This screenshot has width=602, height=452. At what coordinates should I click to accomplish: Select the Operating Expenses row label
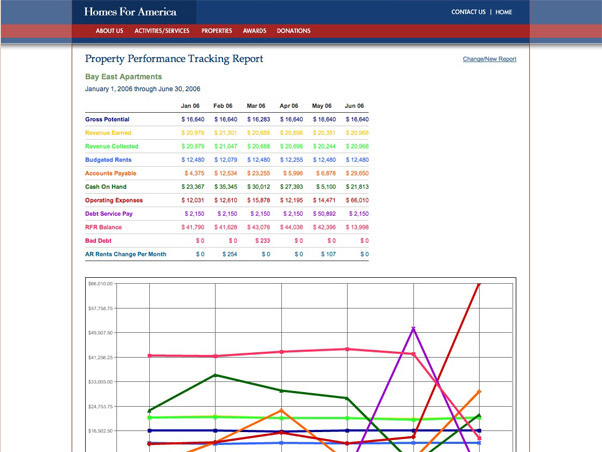[114, 200]
